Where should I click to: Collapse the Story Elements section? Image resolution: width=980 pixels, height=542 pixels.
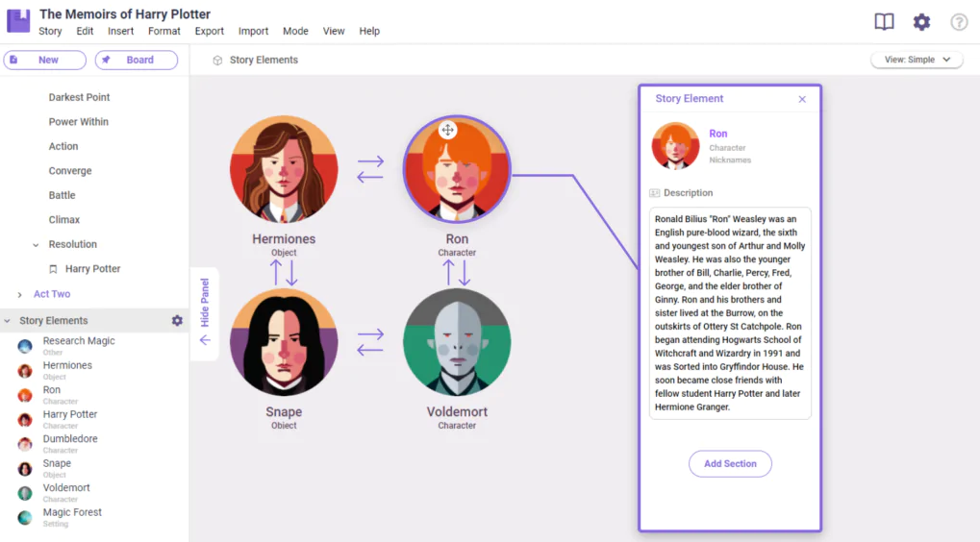(x=8, y=321)
